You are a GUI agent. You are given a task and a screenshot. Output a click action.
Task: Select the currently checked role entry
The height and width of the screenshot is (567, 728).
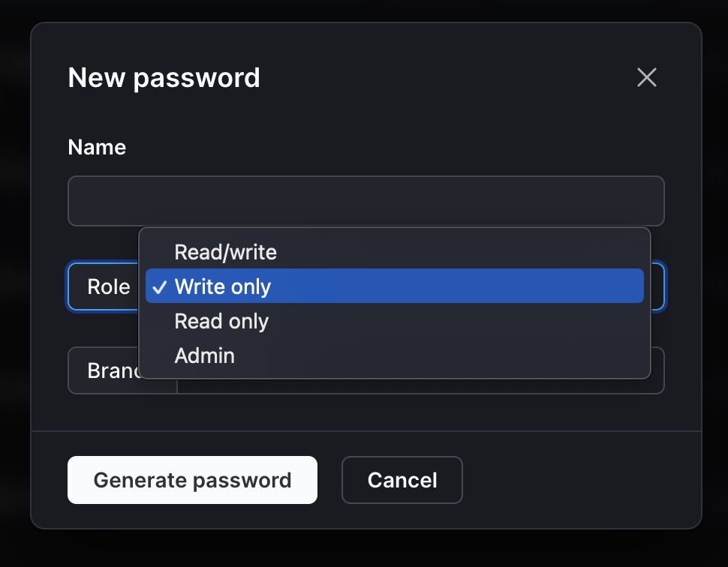pos(222,286)
